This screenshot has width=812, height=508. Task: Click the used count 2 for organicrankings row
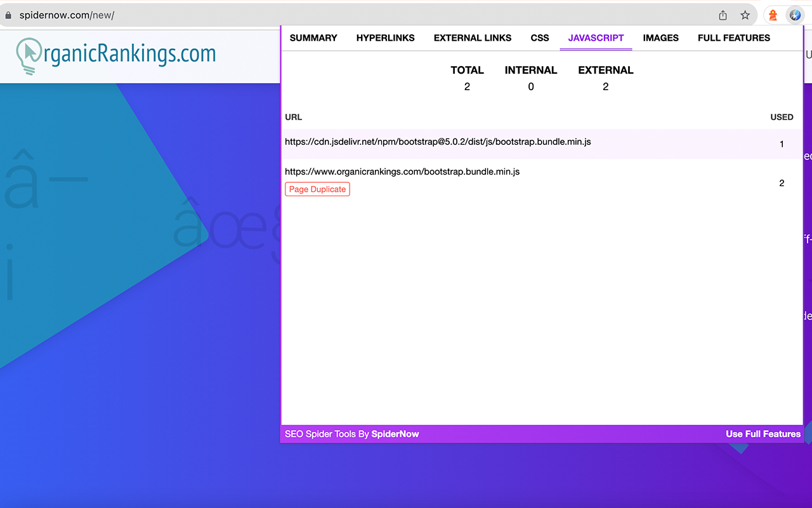(782, 183)
